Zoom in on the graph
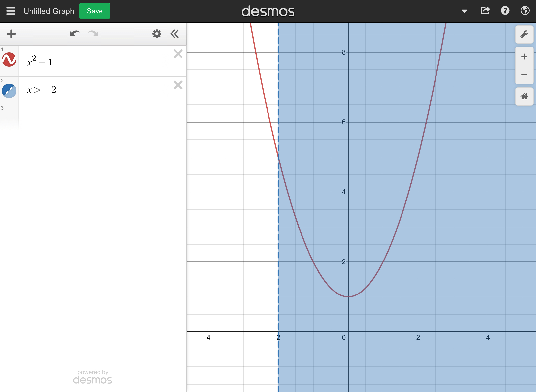This screenshot has height=392, width=536. coord(524,56)
